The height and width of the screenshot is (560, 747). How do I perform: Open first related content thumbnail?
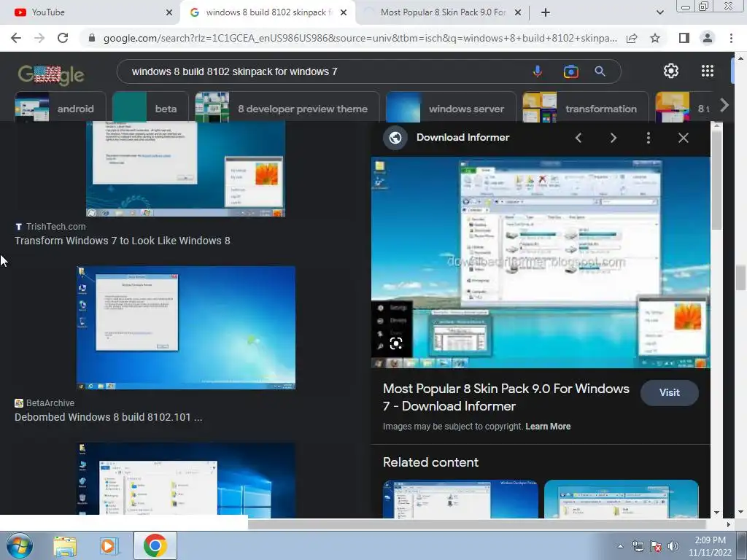pos(460,499)
